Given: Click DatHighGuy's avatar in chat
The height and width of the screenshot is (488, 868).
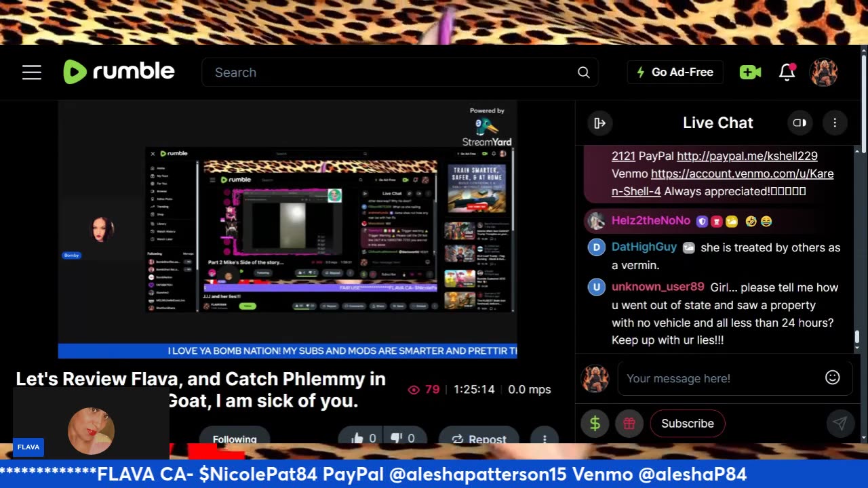Looking at the screenshot, I should pos(596,247).
